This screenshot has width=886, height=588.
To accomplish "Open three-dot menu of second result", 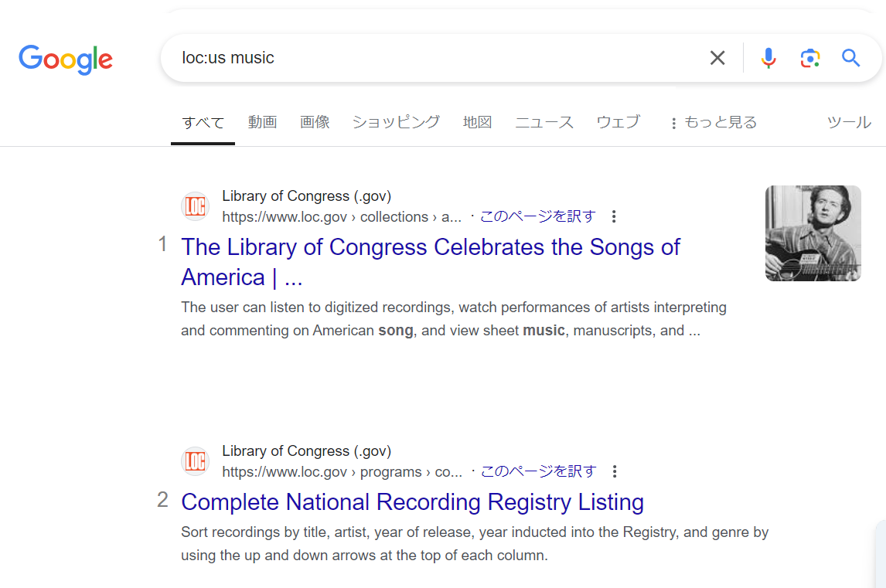I will click(x=614, y=471).
